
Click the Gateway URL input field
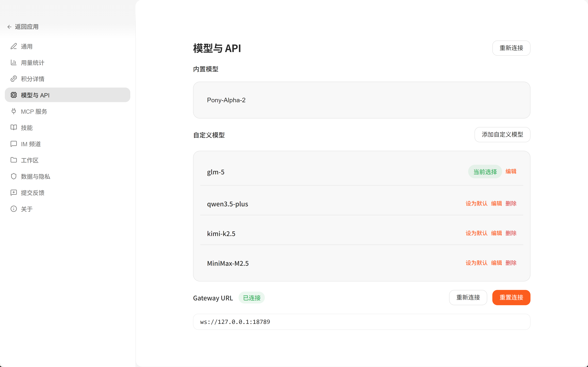pyautogui.click(x=361, y=322)
